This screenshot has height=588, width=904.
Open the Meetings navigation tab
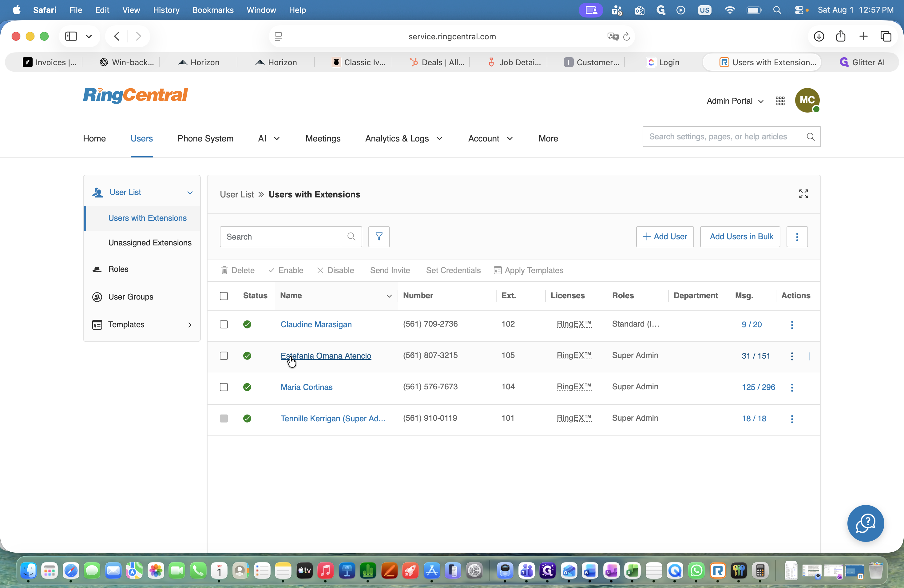pyautogui.click(x=323, y=139)
